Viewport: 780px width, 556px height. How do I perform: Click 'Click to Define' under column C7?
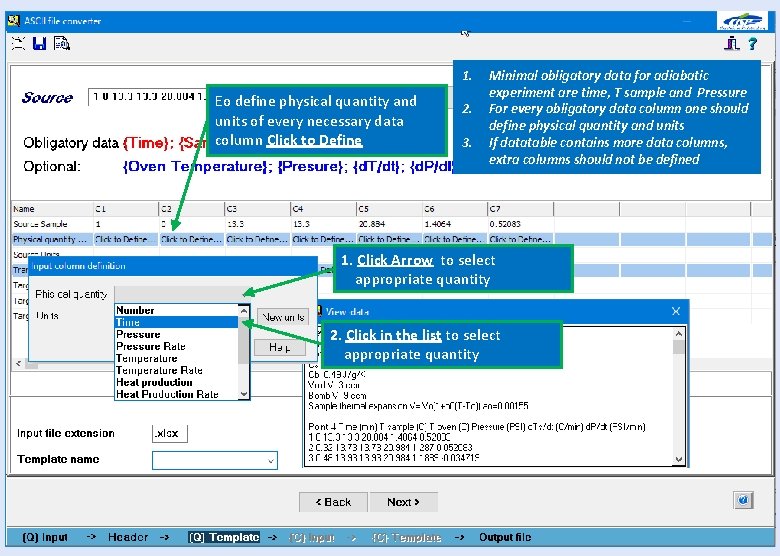pyautogui.click(x=520, y=239)
